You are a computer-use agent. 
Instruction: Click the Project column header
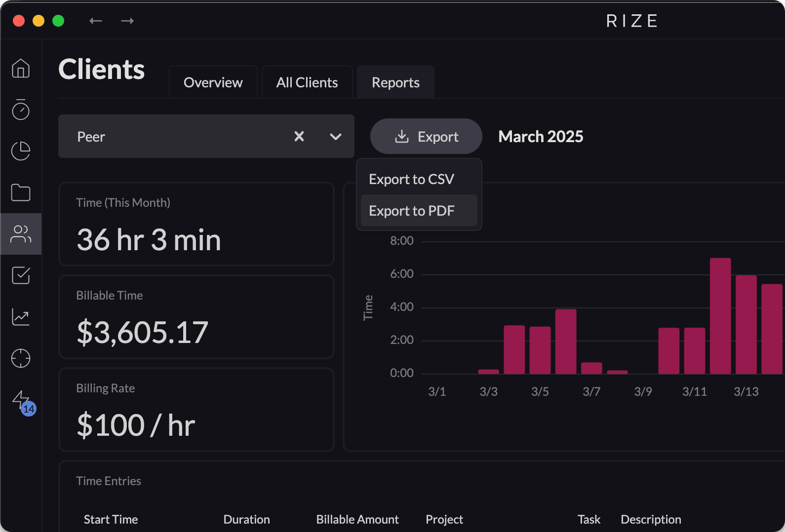tap(444, 519)
